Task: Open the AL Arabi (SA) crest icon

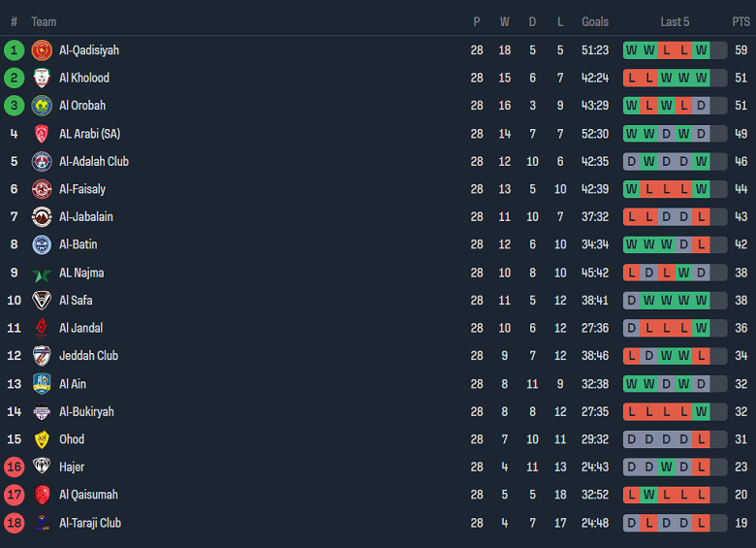Action: coord(42,134)
